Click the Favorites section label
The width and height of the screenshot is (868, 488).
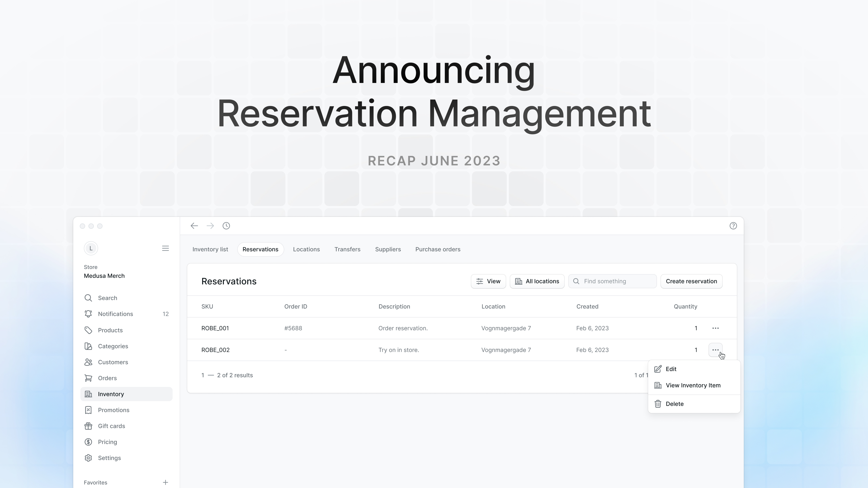(95, 483)
